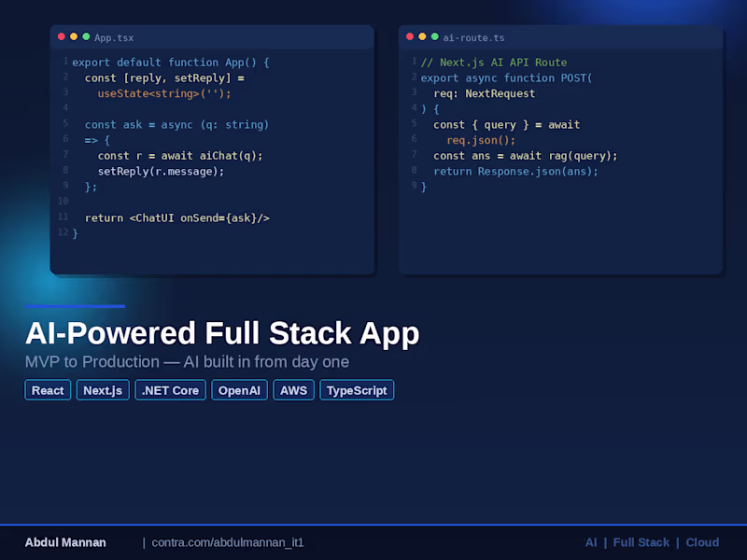Click the return <ChatUI onSend={ask}/> line
Viewport: 747px width, 560px height.
coord(177,218)
